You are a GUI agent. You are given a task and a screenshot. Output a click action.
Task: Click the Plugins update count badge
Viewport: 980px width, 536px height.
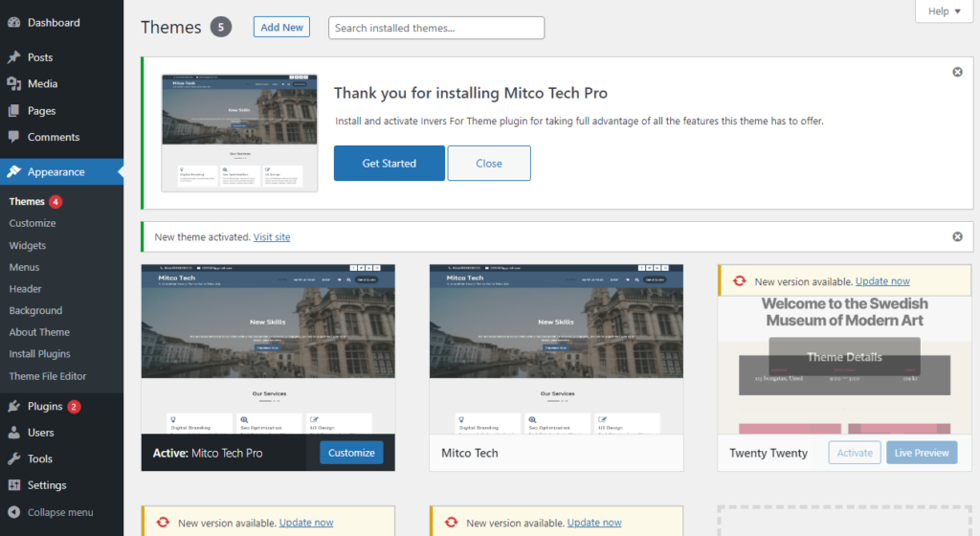pos(74,407)
